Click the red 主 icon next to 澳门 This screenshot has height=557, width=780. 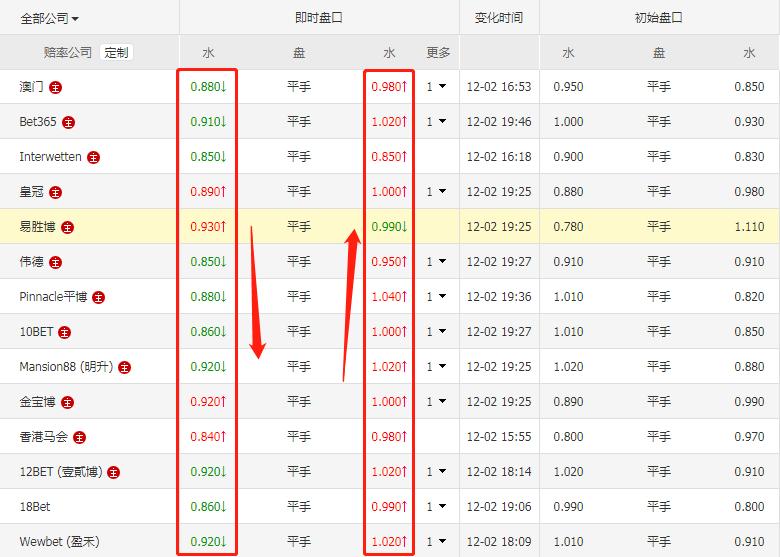point(55,88)
